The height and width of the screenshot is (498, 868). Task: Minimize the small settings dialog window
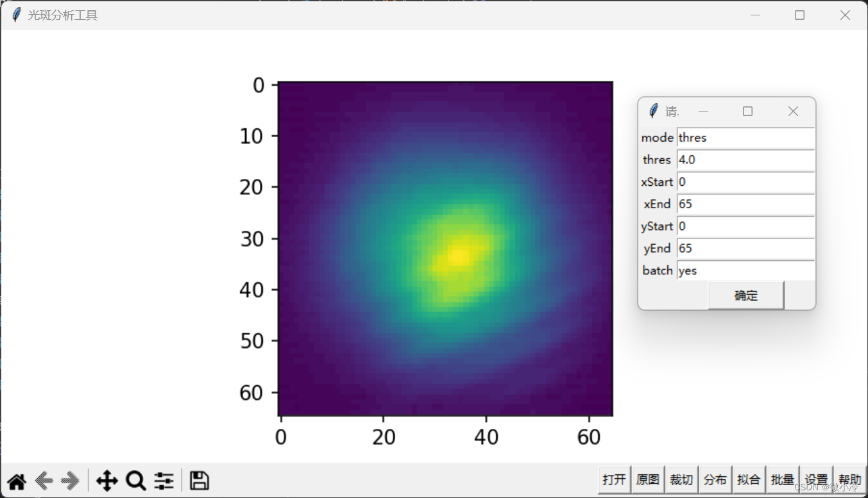point(703,112)
